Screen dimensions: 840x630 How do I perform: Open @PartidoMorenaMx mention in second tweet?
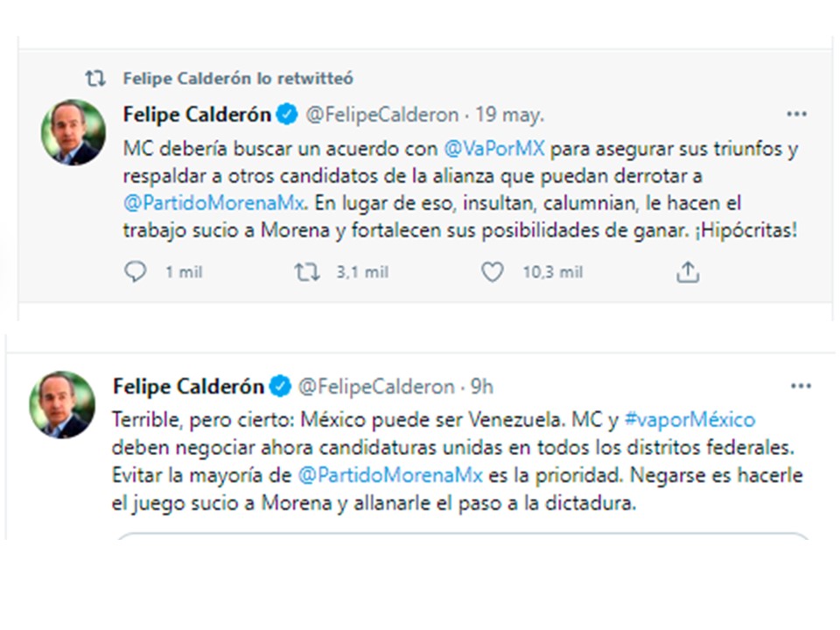390,475
